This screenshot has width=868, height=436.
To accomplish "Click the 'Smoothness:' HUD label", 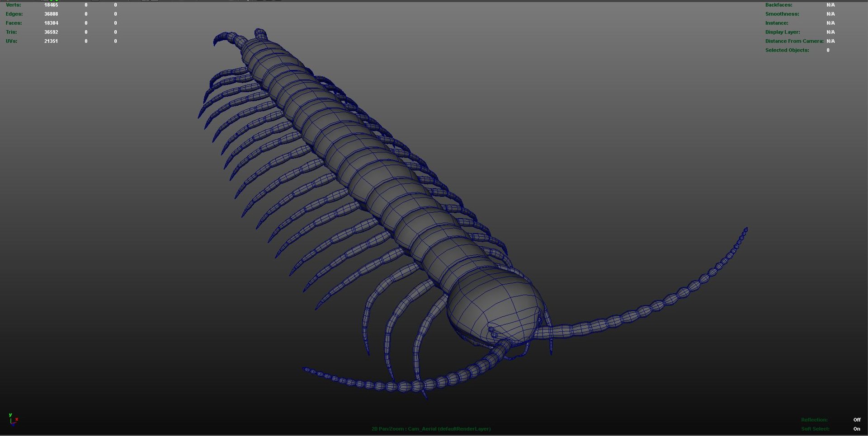I will click(782, 14).
